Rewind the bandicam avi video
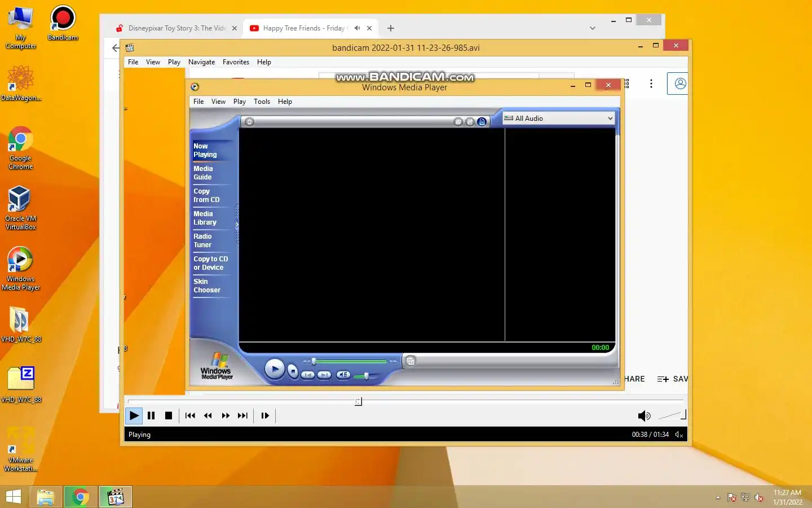Image resolution: width=812 pixels, height=508 pixels. click(208, 416)
